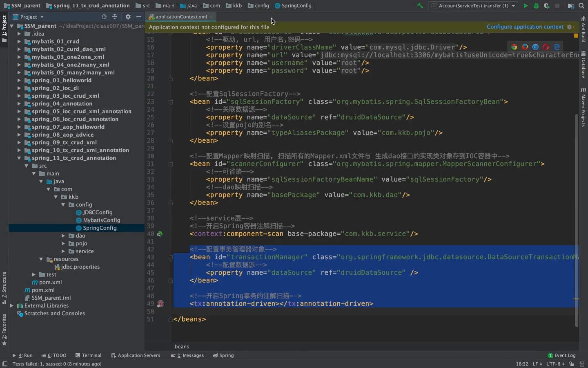The height and width of the screenshot is (368, 588).
Task: Start debugging with the bug icon
Action: [536, 6]
